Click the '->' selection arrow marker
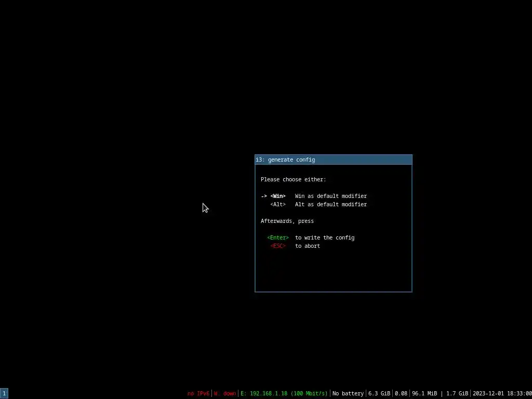 [x=264, y=196]
